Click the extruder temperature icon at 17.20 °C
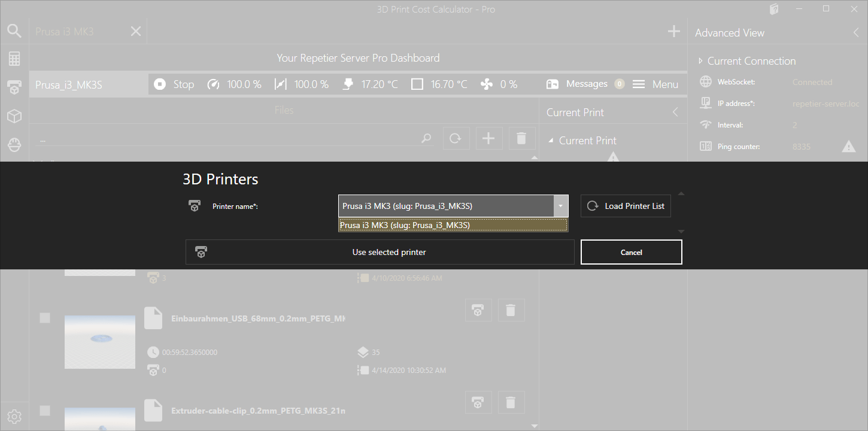 click(348, 84)
